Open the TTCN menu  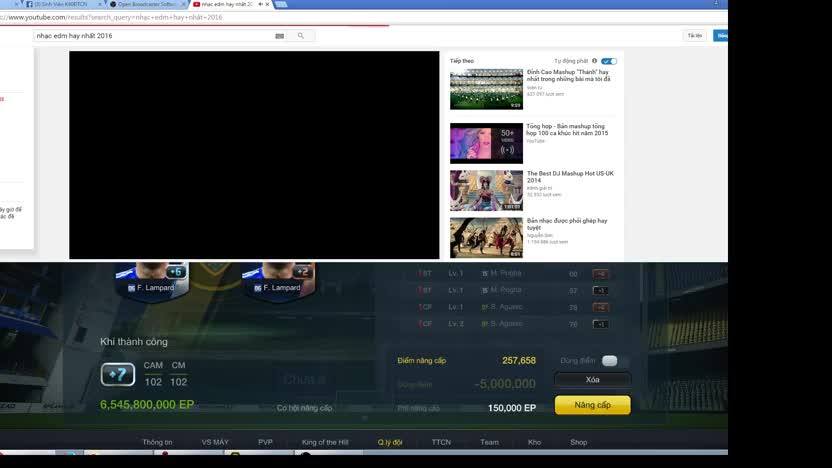441,442
